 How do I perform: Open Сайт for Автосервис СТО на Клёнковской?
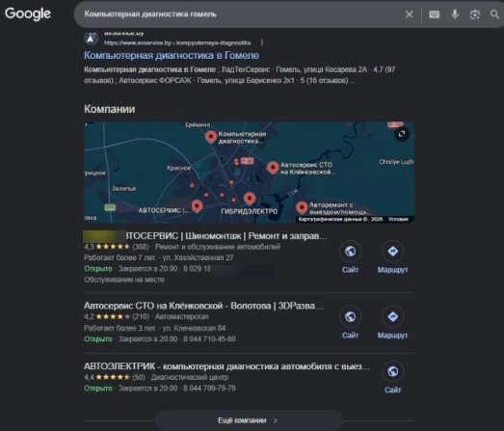(350, 323)
